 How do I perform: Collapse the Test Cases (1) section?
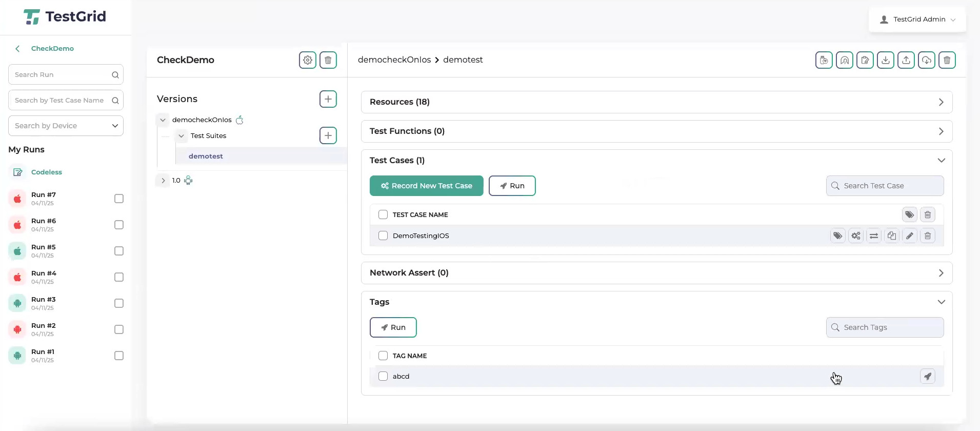point(942,161)
